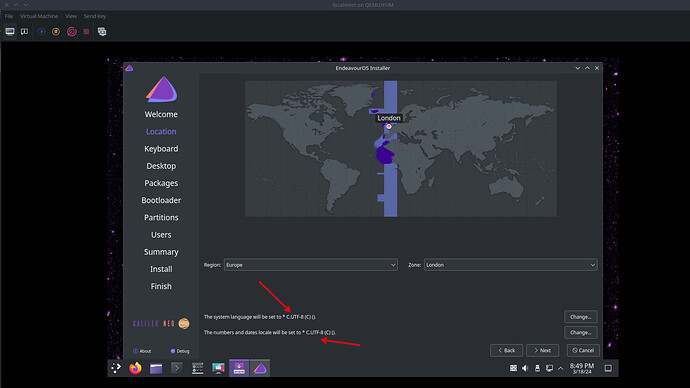Toggle the Debug option in installer

coord(180,351)
